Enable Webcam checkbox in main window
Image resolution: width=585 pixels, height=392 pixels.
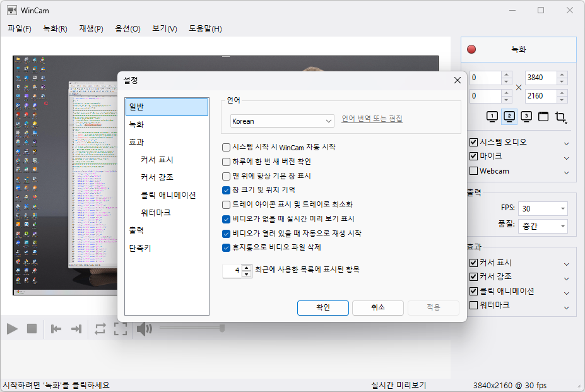point(473,171)
